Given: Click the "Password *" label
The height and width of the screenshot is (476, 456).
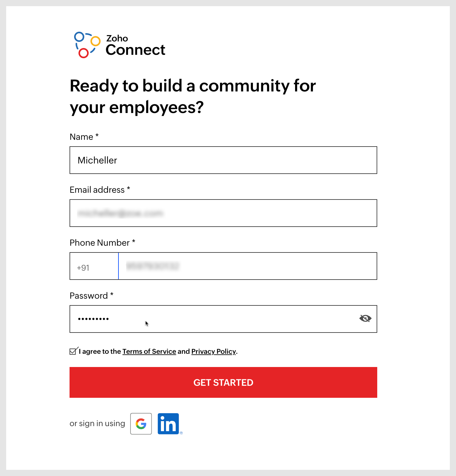Looking at the screenshot, I should click(x=91, y=296).
